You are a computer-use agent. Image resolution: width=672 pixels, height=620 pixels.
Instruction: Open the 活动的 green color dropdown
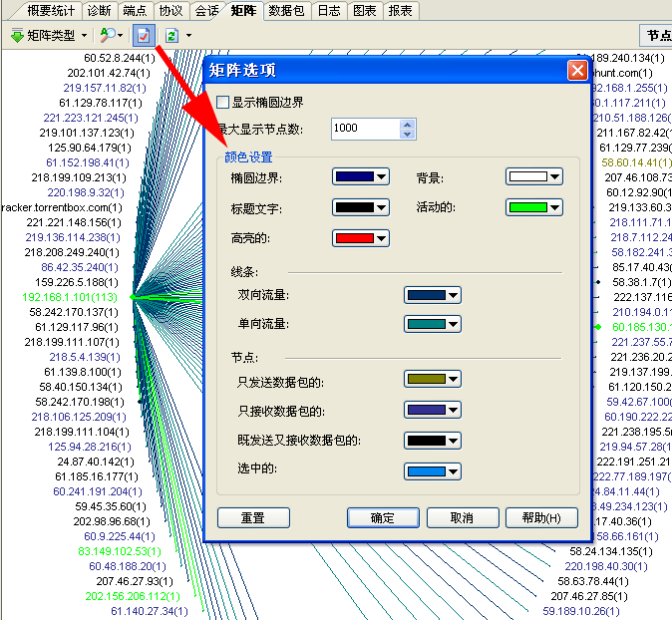point(533,207)
